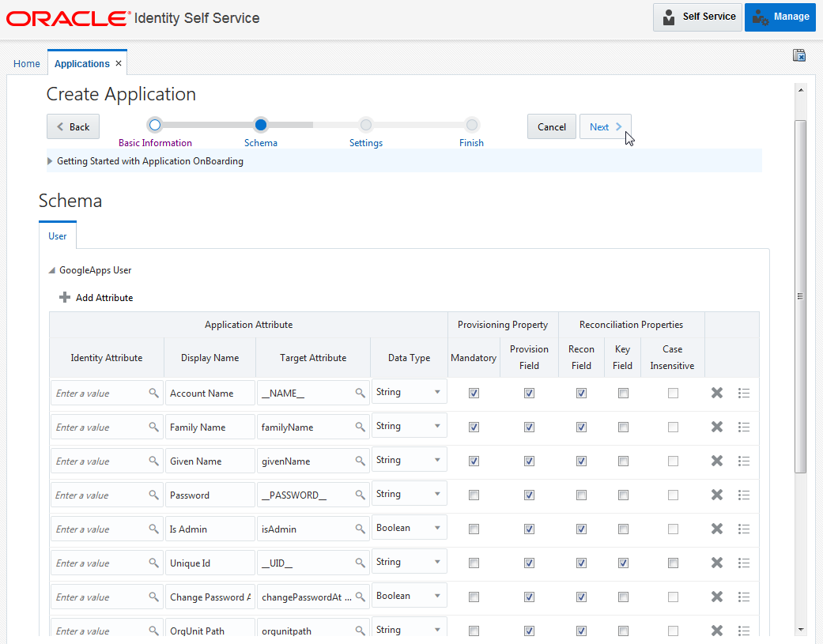Screen dimensions: 823x644
Task: Close the Applications tab
Action: [x=119, y=63]
